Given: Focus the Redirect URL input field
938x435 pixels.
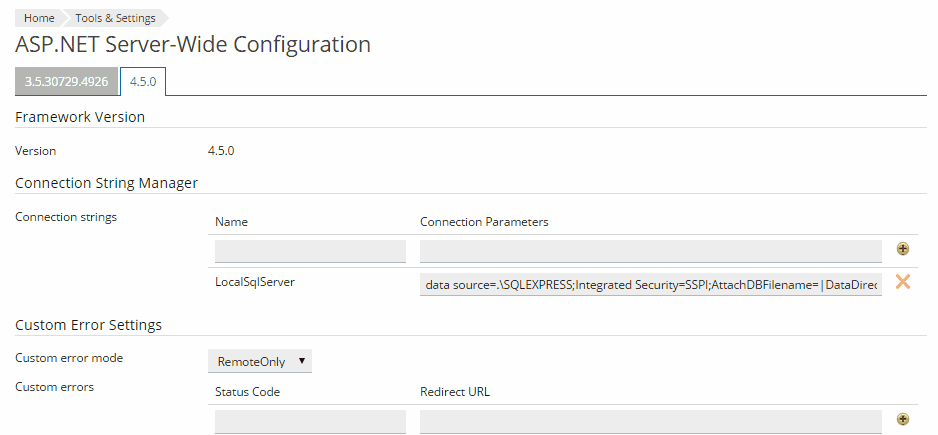Looking at the screenshot, I should [x=650, y=421].
